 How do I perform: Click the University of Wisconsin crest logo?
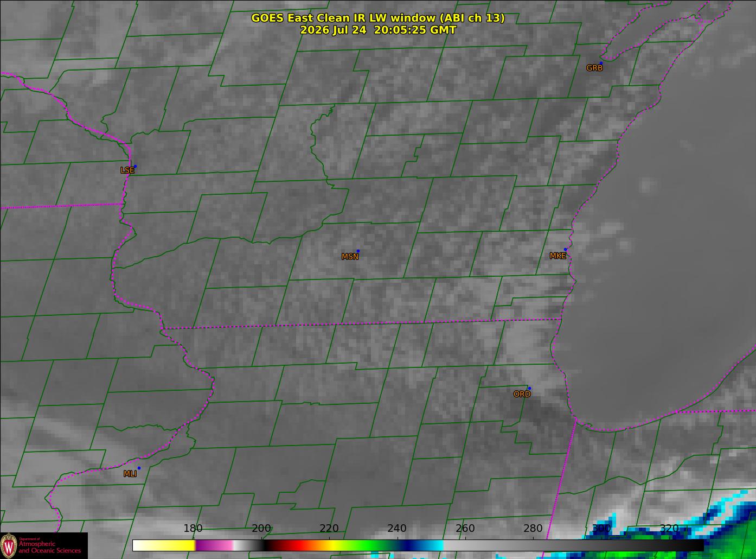(9, 545)
